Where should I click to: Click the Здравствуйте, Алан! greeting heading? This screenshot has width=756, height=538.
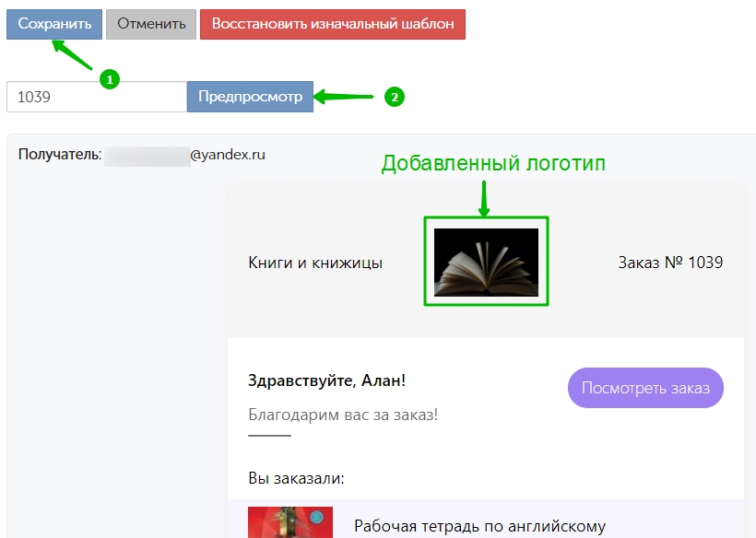[327, 380]
